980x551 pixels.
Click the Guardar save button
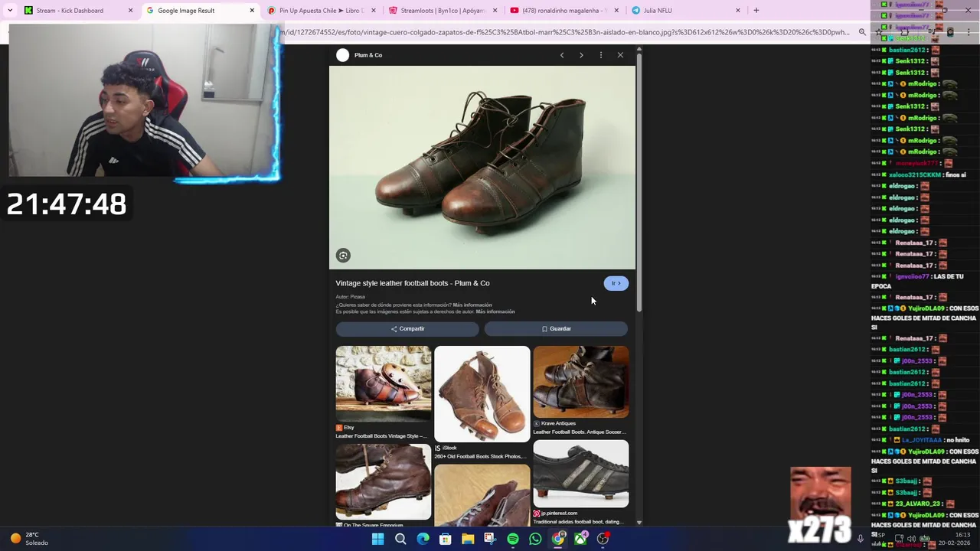[556, 329]
